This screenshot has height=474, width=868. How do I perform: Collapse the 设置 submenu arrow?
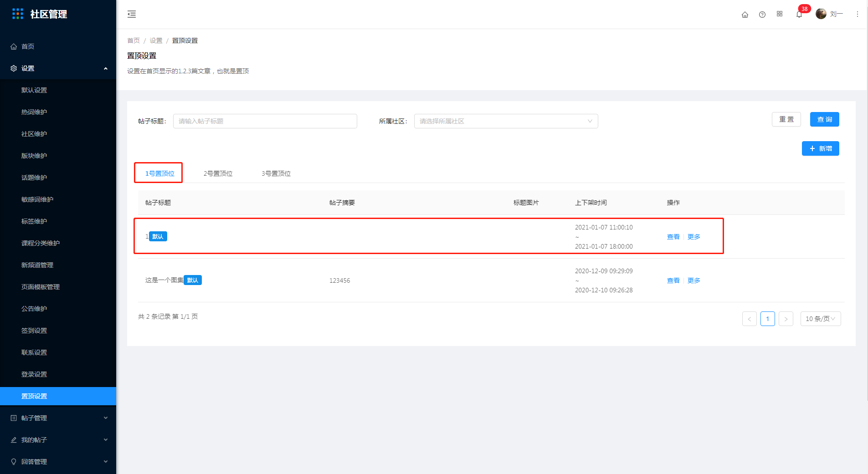[106, 68]
